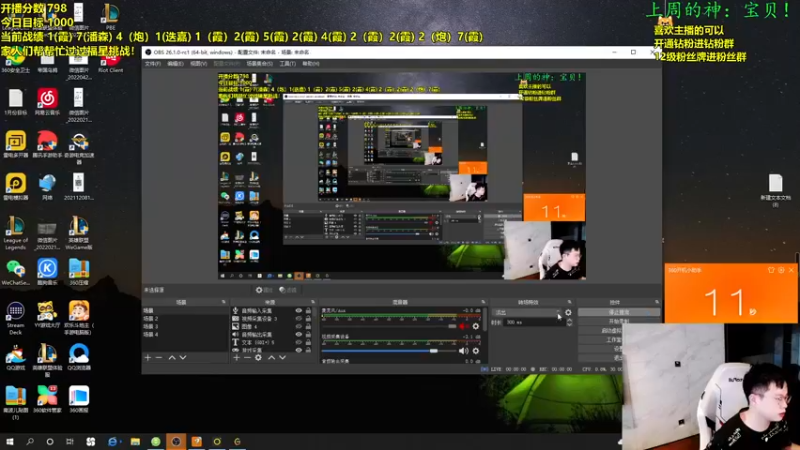Open File Explorer from the taskbar

coord(135,441)
